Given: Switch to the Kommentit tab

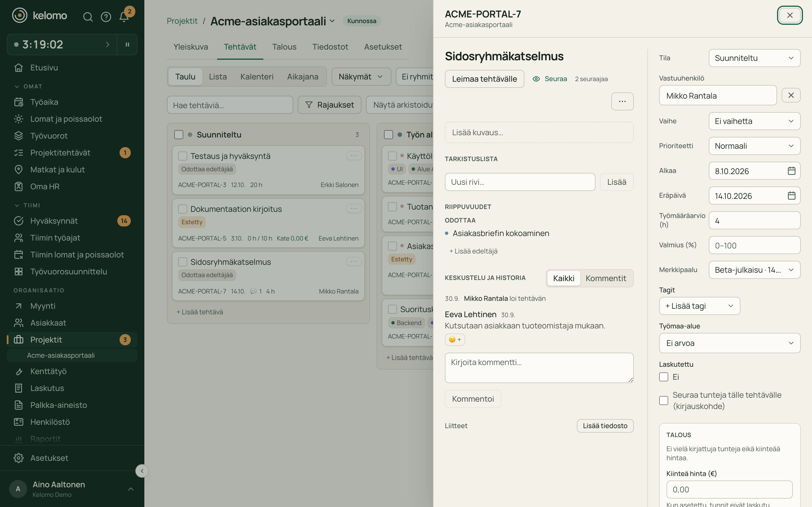Looking at the screenshot, I should (606, 278).
